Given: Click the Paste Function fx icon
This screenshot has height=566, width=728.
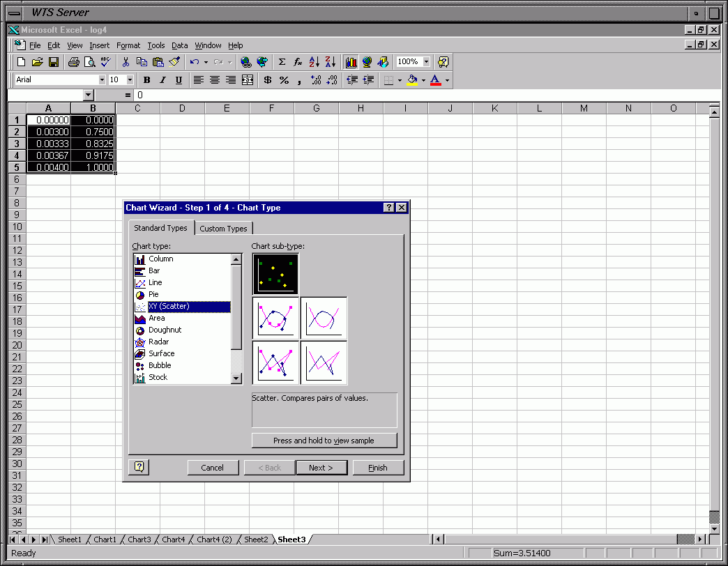Looking at the screenshot, I should tap(298, 62).
